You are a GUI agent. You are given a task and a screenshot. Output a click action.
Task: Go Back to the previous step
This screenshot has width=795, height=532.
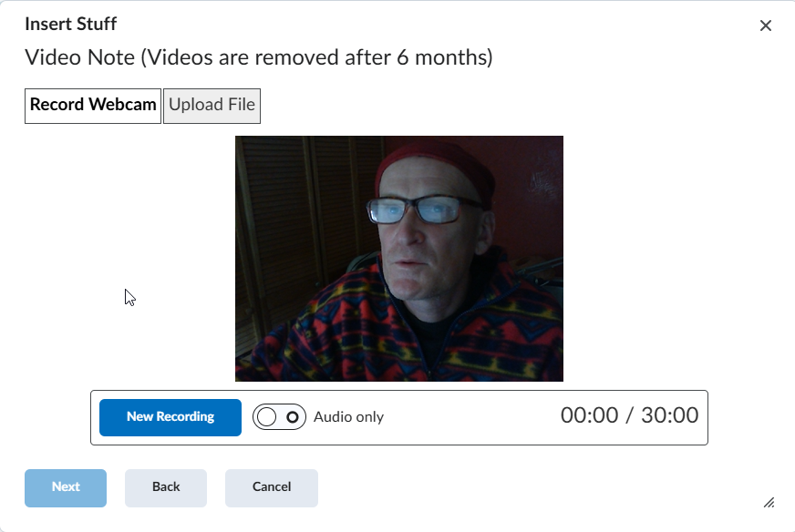point(165,487)
